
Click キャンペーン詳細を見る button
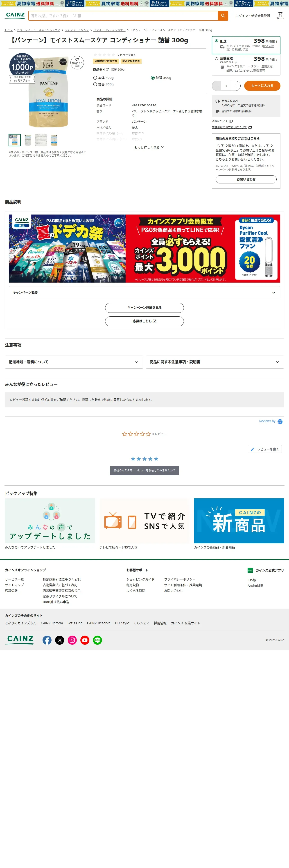(144, 308)
